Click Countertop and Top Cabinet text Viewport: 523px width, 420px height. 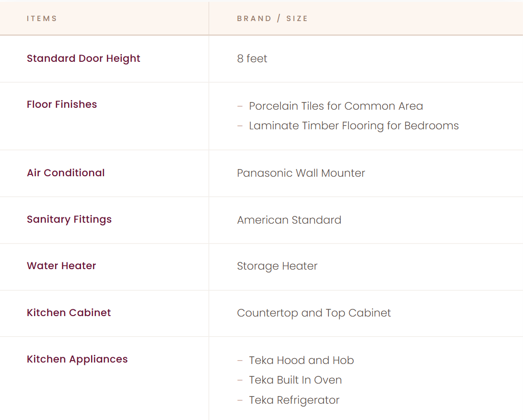[314, 313]
